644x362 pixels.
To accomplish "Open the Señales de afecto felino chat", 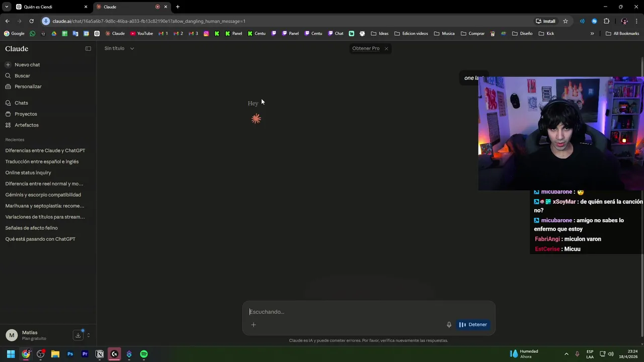I will 31,228.
